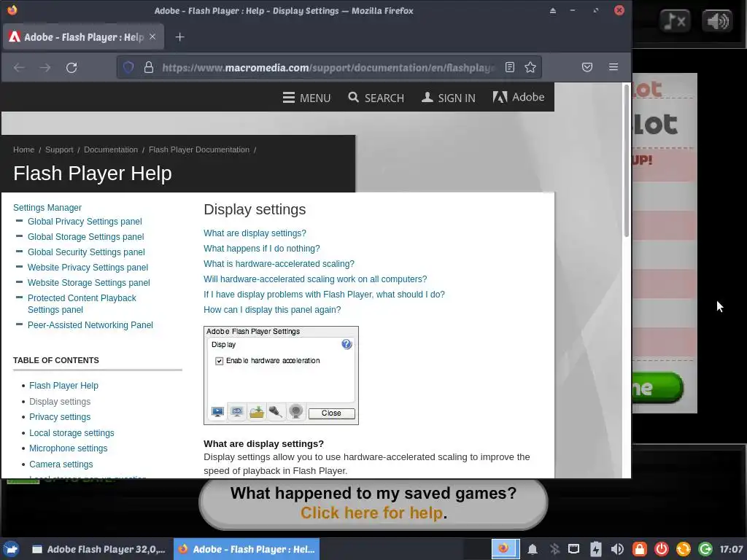Mute game music icon in background window
Screen dimensions: 747x560
(675, 21)
